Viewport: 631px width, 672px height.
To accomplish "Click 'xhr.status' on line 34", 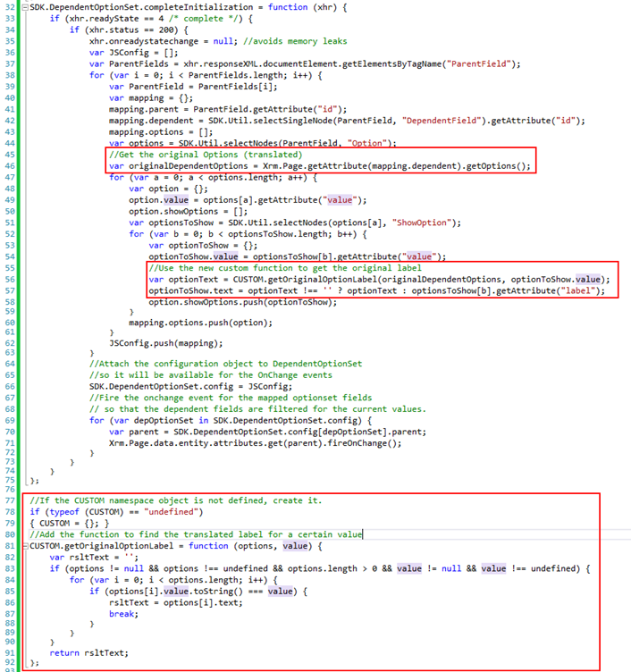I will 114,30.
